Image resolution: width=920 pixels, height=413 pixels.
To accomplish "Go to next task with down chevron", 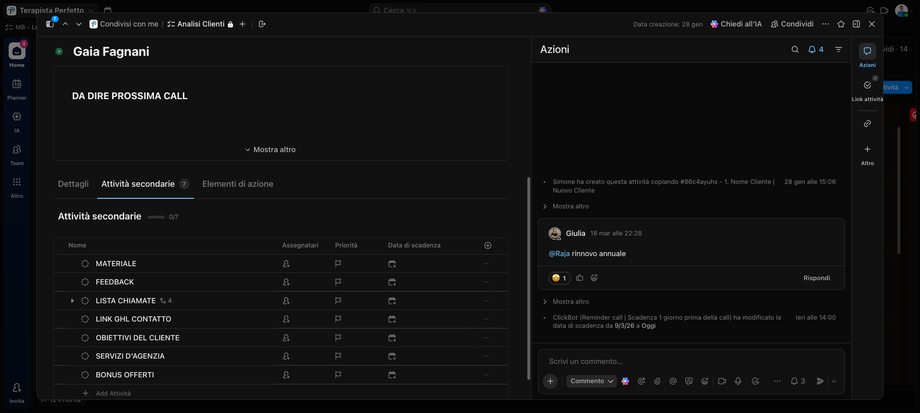I will pyautogui.click(x=79, y=24).
